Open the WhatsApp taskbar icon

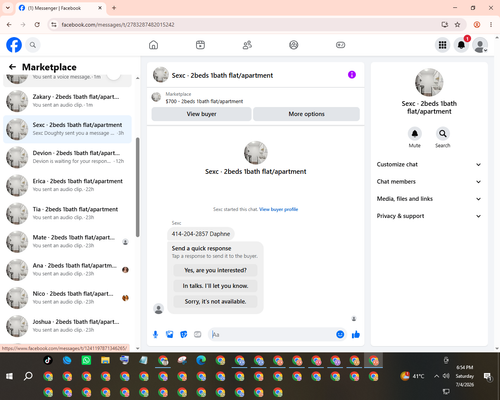click(86, 360)
